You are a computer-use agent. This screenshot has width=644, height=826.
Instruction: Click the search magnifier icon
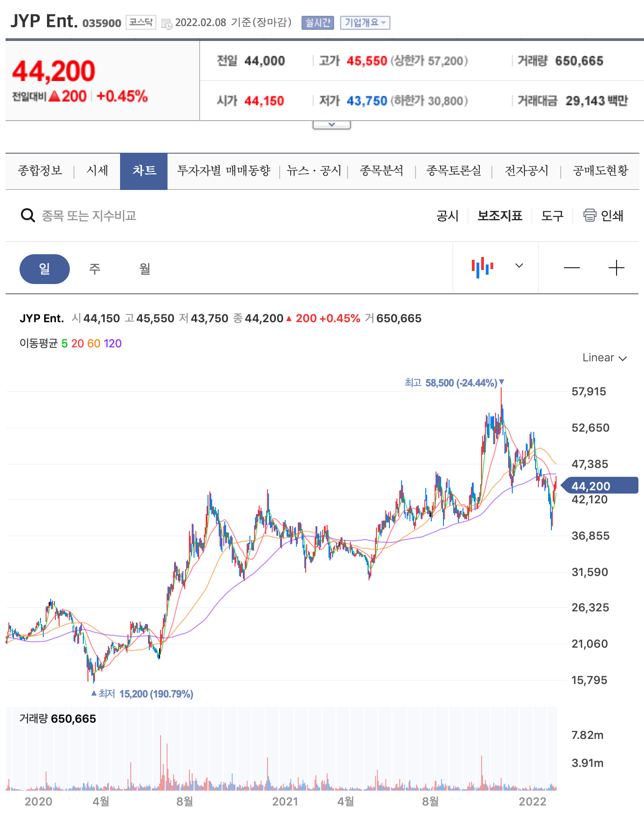tap(28, 216)
